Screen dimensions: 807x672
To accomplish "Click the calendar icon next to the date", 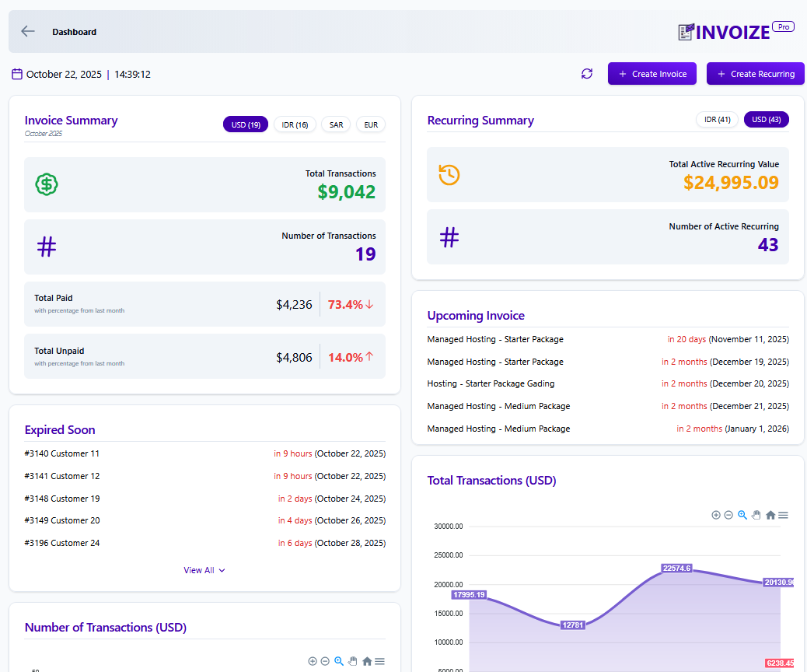I will point(18,73).
